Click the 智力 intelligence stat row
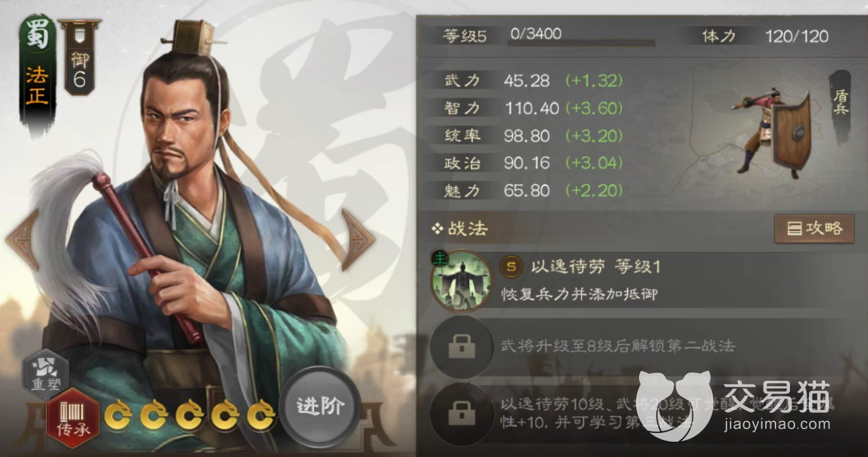 click(x=533, y=109)
